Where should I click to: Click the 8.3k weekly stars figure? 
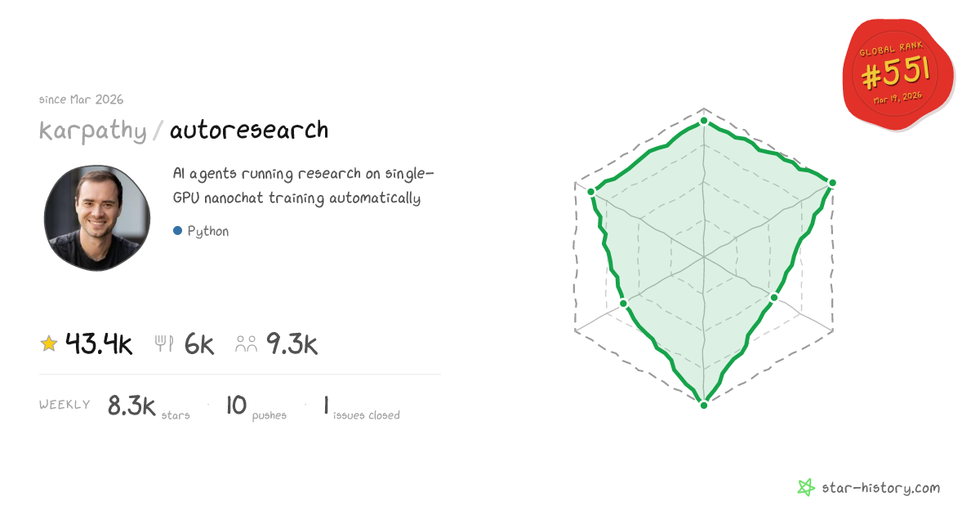pos(131,405)
